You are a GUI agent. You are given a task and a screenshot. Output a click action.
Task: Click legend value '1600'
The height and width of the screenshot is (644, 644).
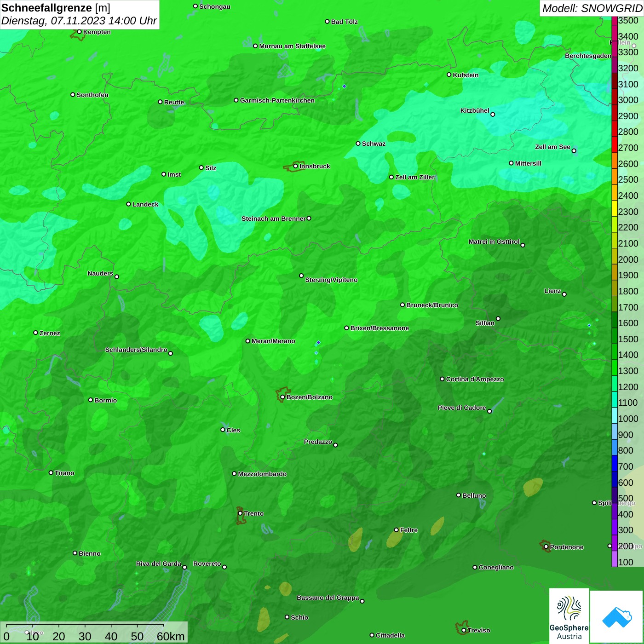(628, 323)
